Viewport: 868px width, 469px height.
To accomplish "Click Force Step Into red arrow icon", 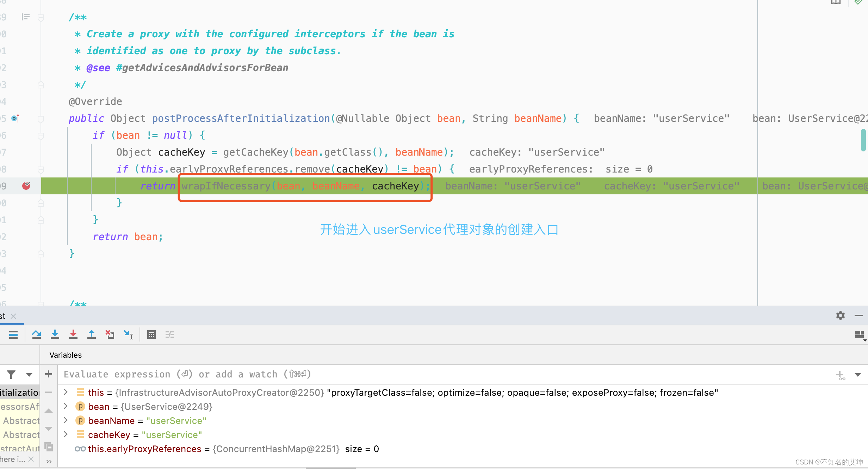I will (x=73, y=334).
